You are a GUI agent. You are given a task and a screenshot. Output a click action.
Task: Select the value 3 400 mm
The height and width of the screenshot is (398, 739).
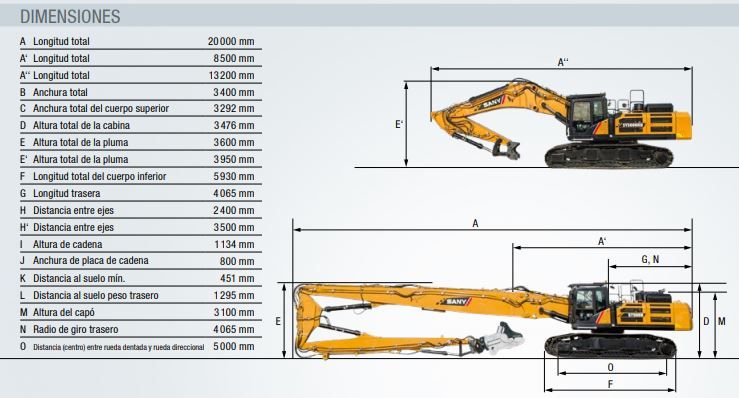234,92
